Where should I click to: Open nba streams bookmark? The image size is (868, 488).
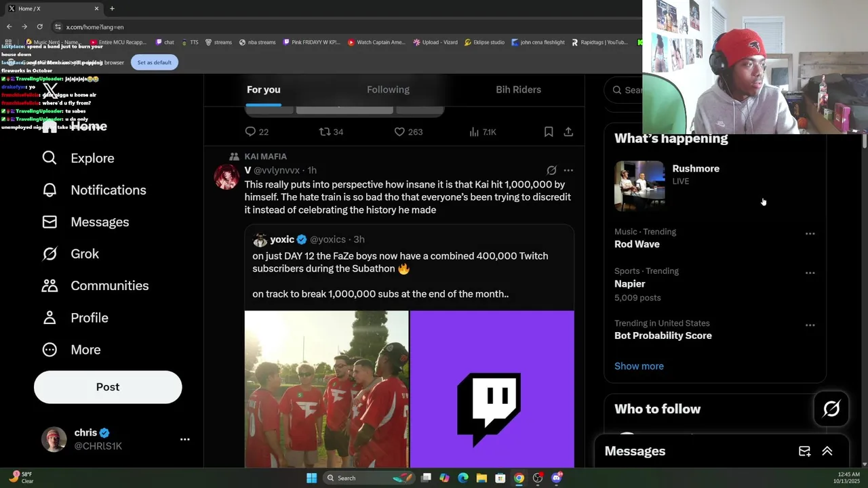(x=257, y=42)
